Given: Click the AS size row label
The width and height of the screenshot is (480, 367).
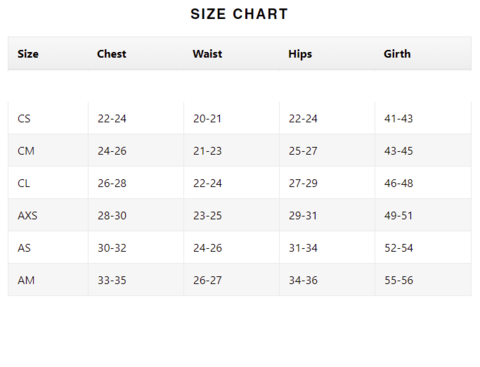Looking at the screenshot, I should coord(24,248).
